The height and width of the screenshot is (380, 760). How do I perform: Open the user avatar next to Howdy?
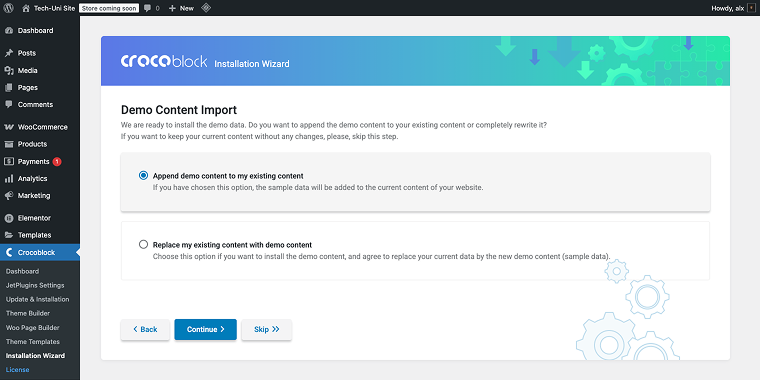[751, 8]
